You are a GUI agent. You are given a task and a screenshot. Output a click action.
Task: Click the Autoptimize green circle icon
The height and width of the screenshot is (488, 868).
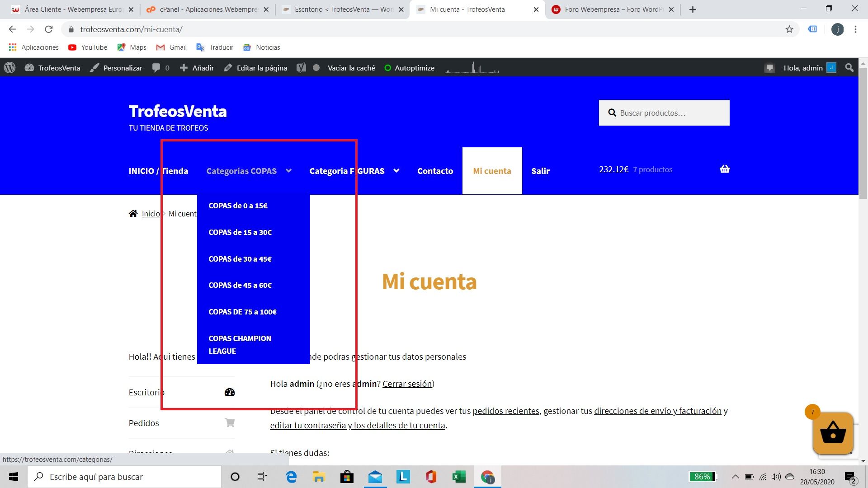click(x=387, y=68)
